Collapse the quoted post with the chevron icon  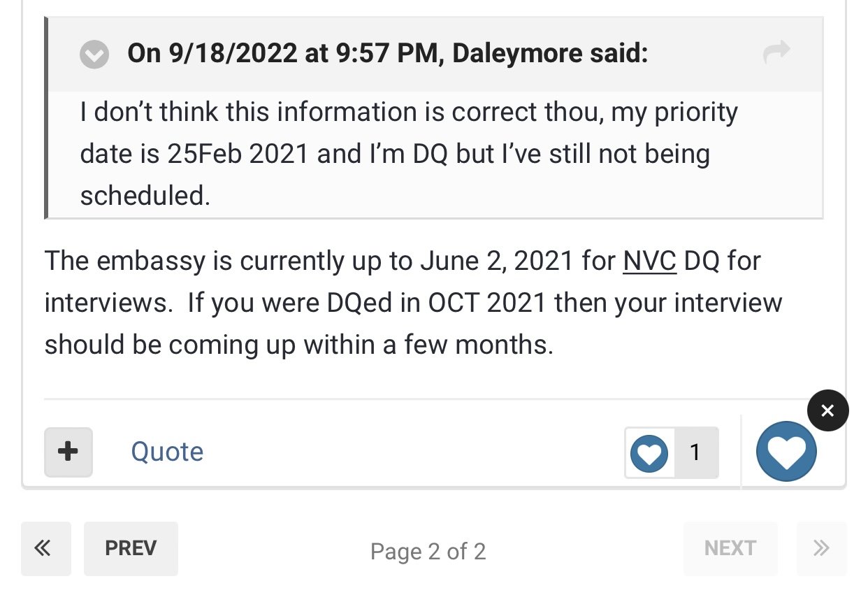(x=94, y=54)
